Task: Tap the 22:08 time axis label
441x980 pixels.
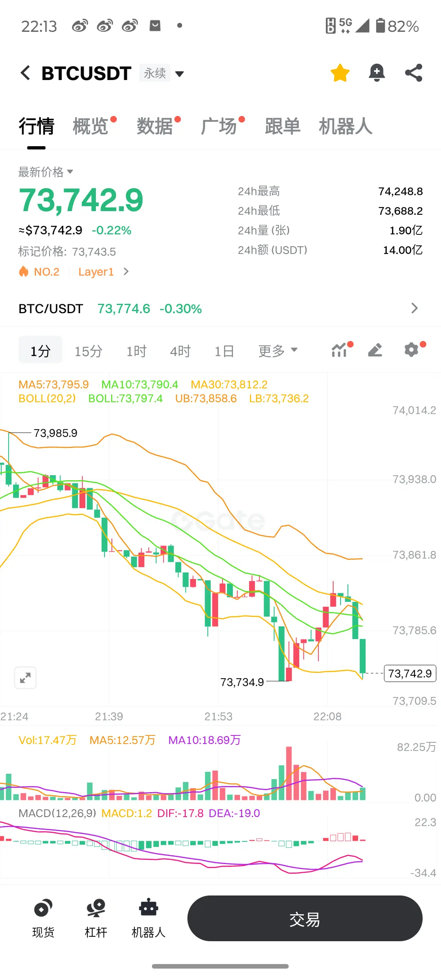Action: 327,716
